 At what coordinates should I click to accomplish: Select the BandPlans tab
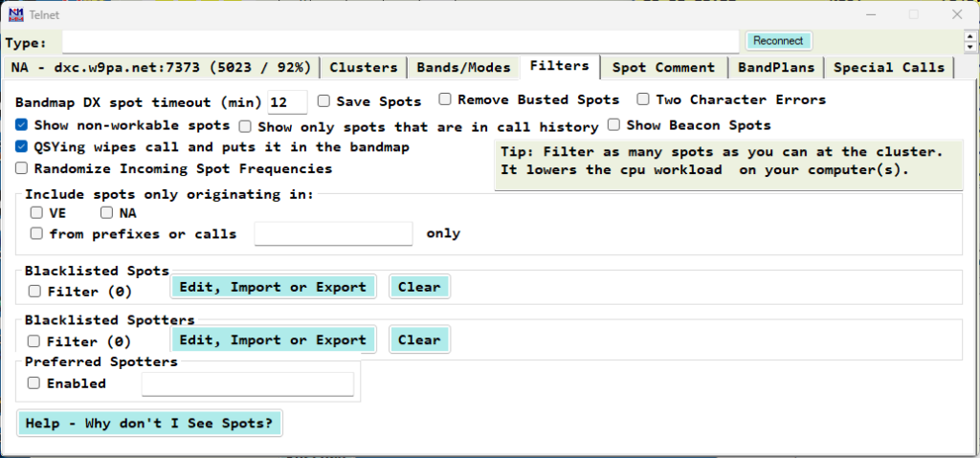[x=775, y=67]
